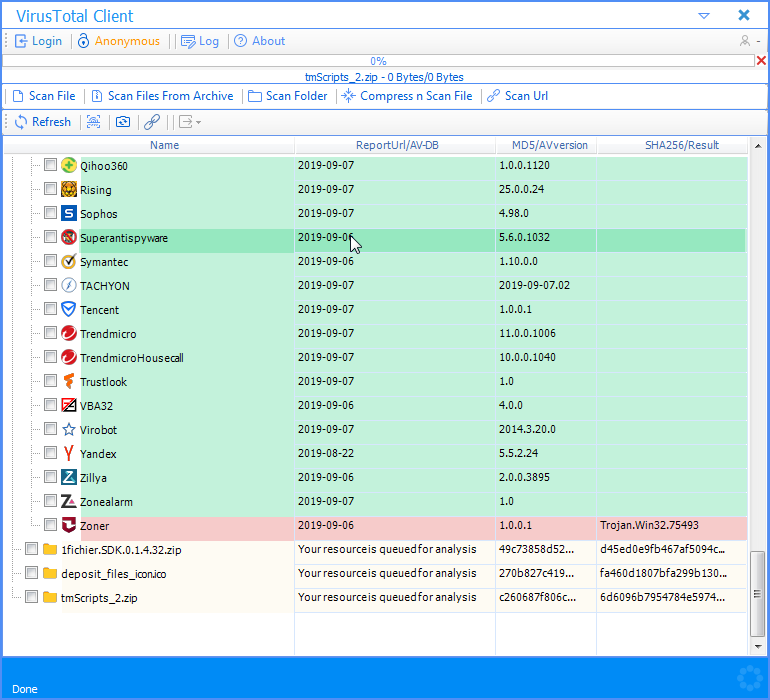Click the tmScripts_2.zip folder icon
This screenshot has height=700, width=770.
tap(50, 597)
